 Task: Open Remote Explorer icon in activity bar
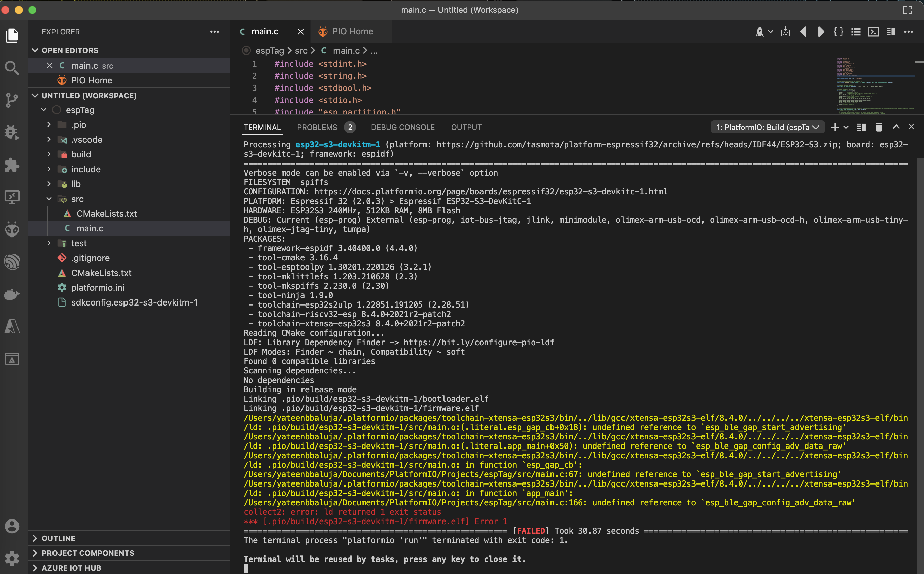pos(12,197)
